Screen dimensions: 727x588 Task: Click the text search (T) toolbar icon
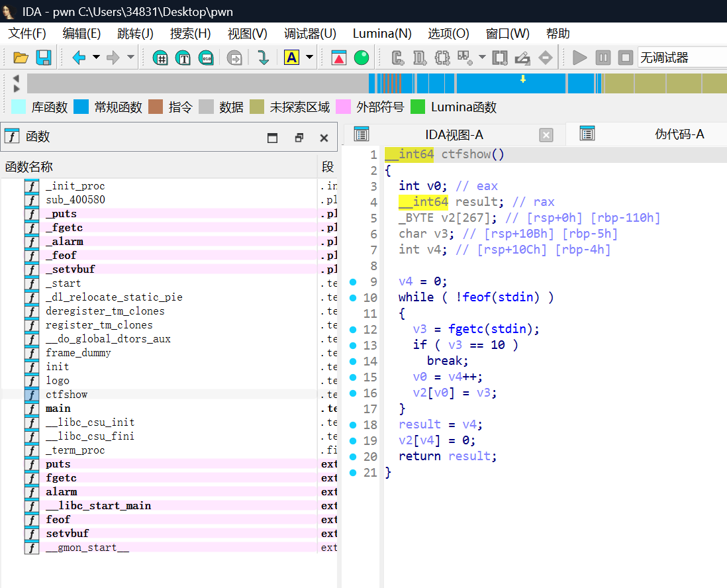(183, 58)
